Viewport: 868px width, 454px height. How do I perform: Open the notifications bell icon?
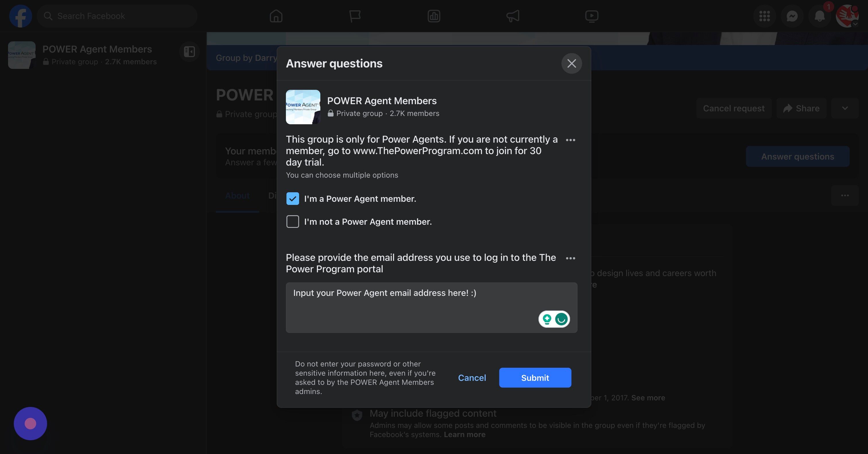point(819,16)
